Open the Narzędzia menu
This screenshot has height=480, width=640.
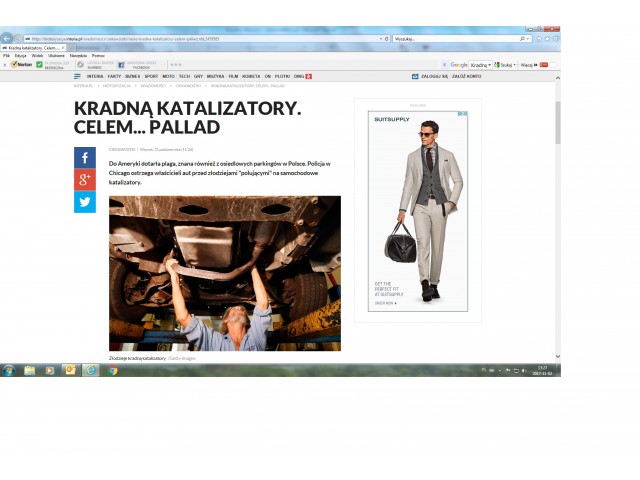pyautogui.click(x=78, y=55)
